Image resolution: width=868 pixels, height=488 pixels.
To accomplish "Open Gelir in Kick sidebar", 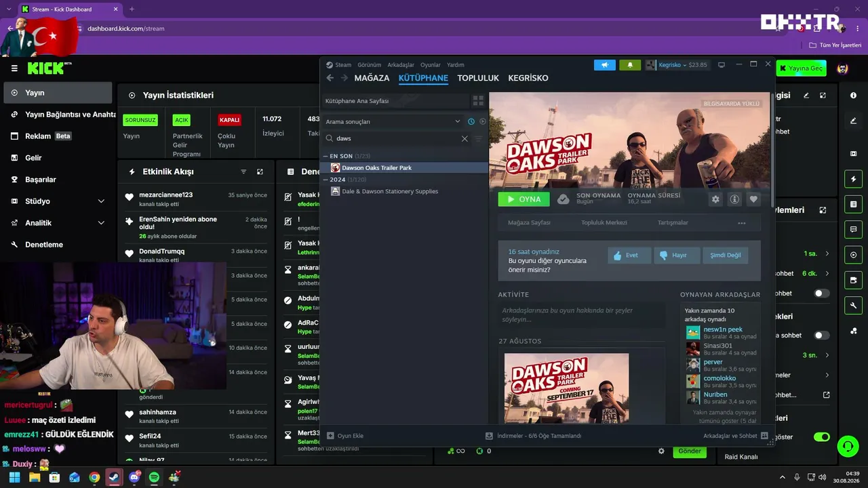I will click(58, 158).
